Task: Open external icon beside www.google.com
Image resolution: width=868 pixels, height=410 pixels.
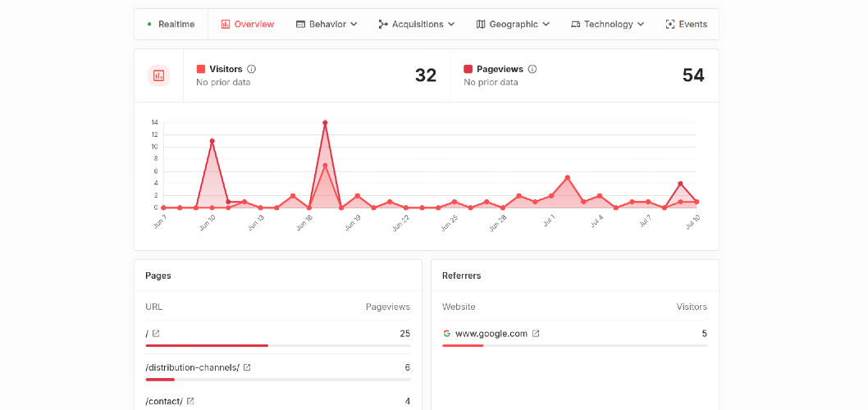Action: coord(535,334)
